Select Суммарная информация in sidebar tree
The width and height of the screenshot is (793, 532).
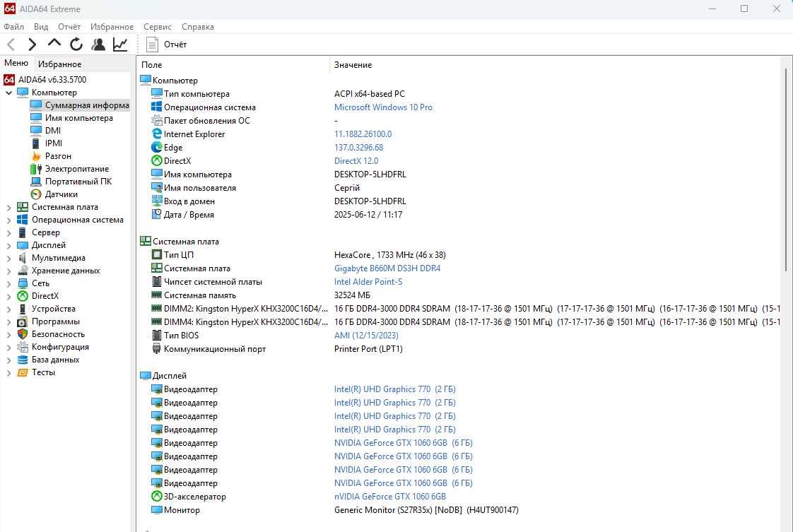tap(87, 105)
